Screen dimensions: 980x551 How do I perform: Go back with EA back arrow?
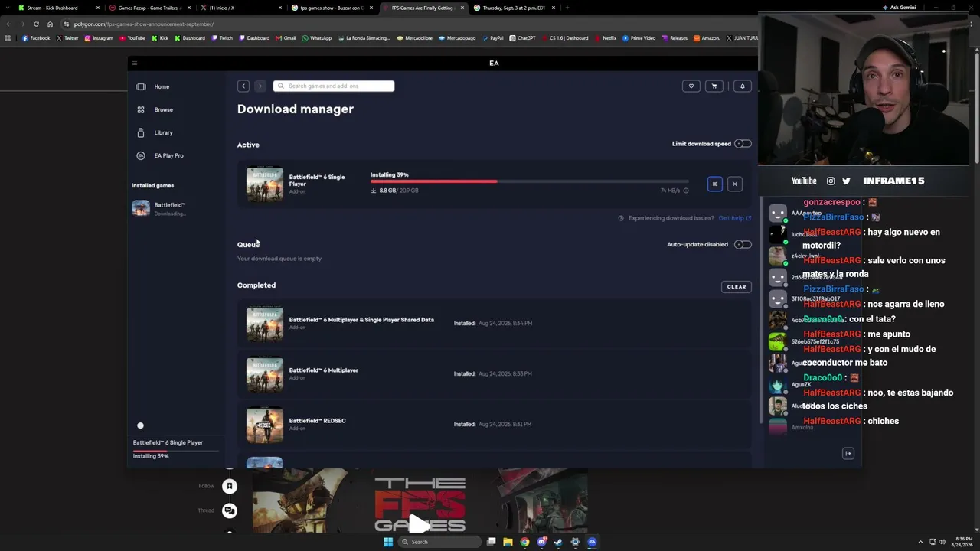coord(243,86)
